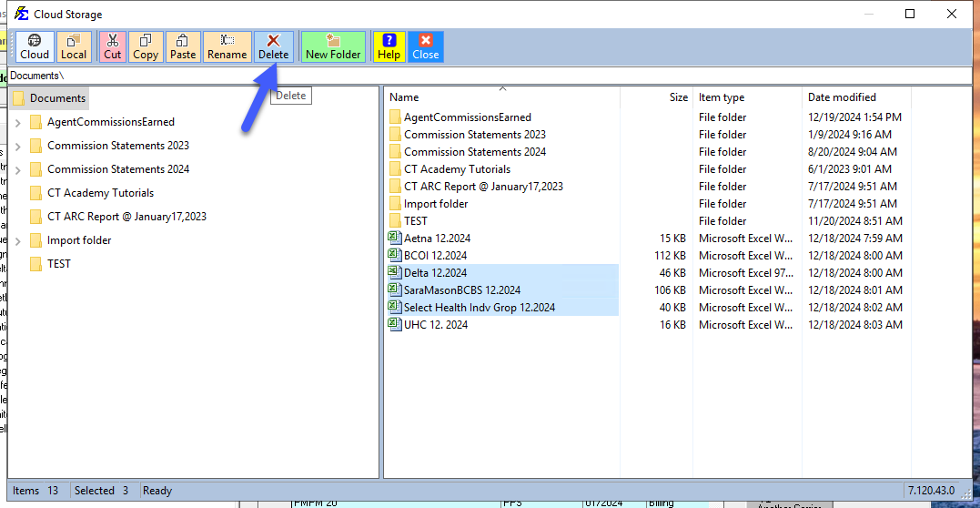Screen dimensions: 980x508
Task: Select Import folder in tree
Action: (79, 240)
